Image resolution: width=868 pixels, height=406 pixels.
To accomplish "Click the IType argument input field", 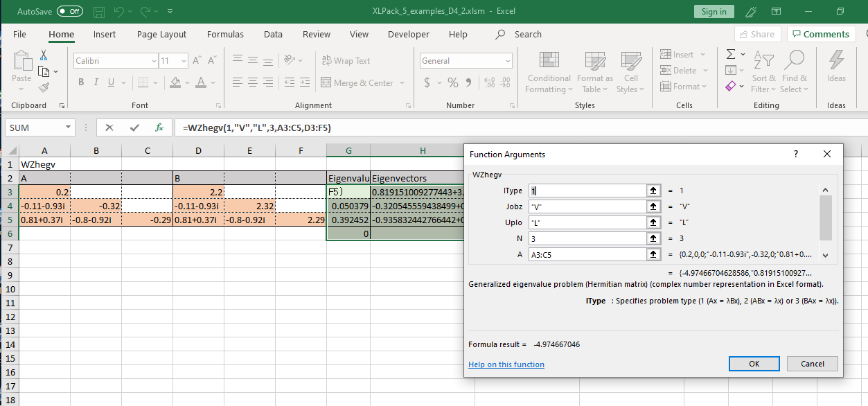I will point(587,191).
